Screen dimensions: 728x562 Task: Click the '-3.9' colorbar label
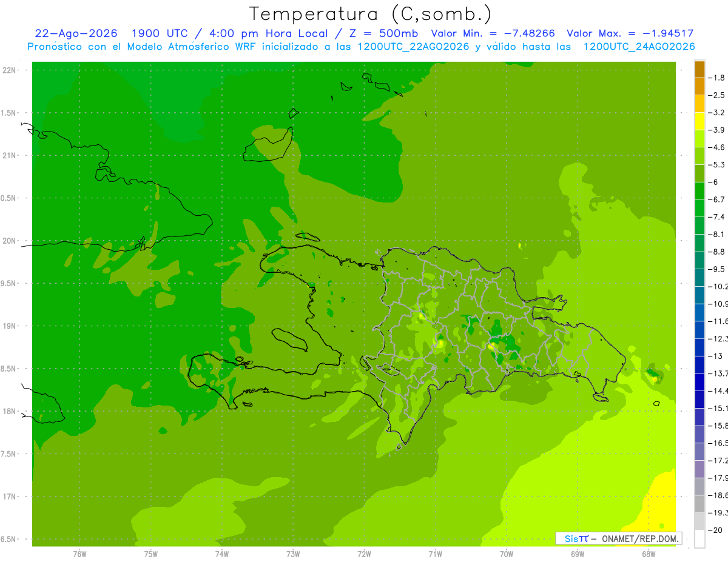tap(717, 130)
